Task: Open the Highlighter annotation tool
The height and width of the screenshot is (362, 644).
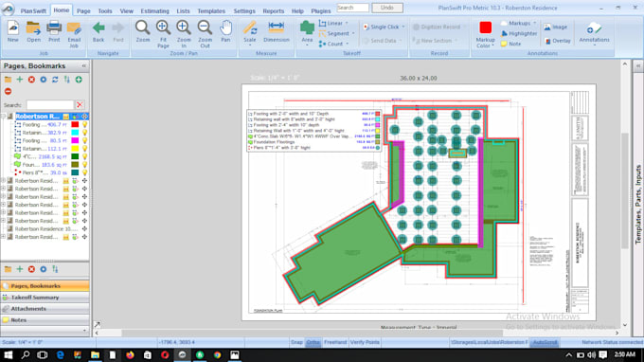Action: [519, 34]
